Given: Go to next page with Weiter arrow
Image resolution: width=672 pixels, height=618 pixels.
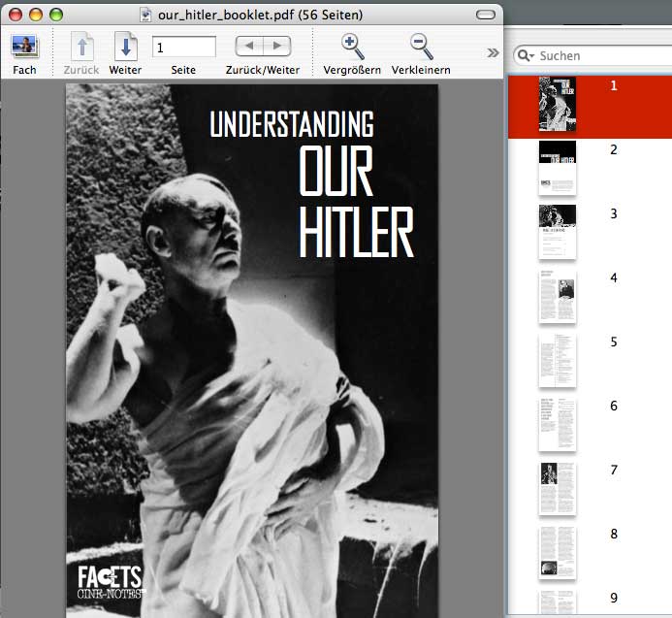Looking at the screenshot, I should coord(125,47).
